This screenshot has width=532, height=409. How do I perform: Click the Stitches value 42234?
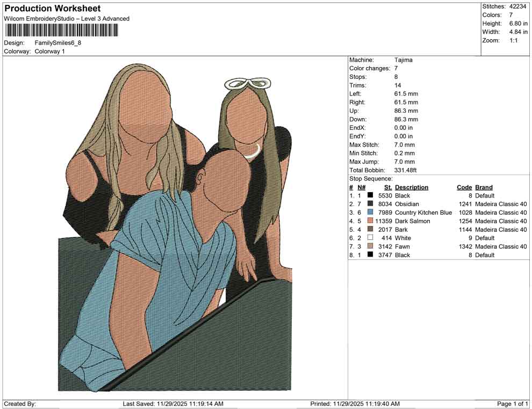518,6
